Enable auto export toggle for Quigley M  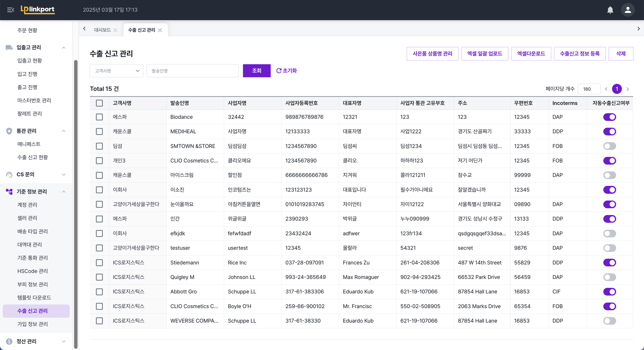click(609, 277)
